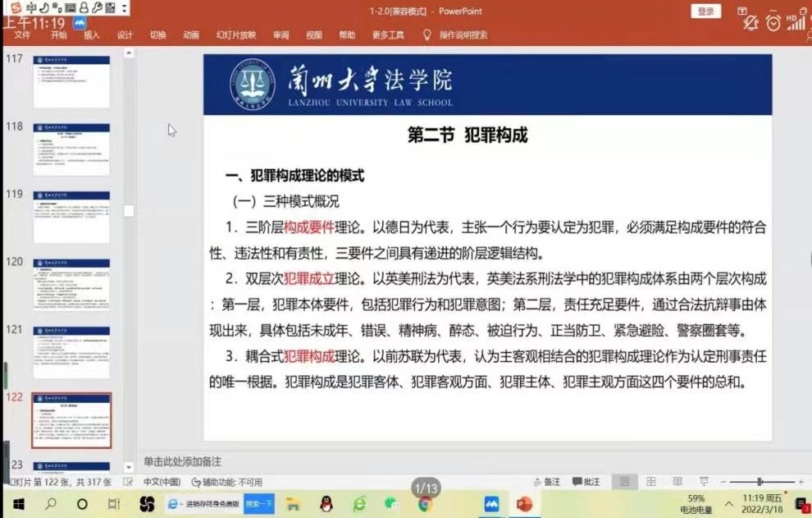Viewport: 812px width, 518px height.
Task: Click red text 构成要件 on slide
Action: point(308,227)
